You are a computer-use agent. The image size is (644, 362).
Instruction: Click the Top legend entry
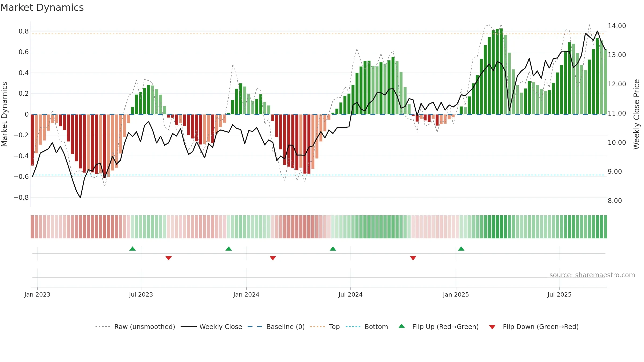pos(325,327)
